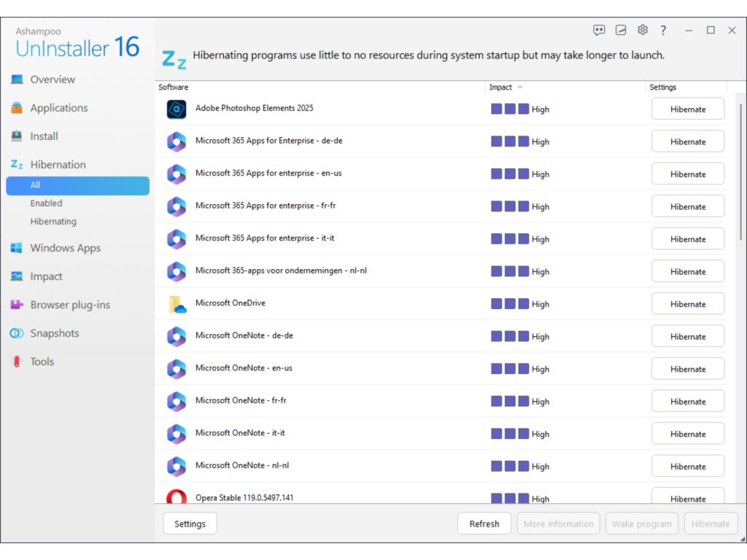Open settings via the gear icon
Screen dimensions: 747x560
pyautogui.click(x=643, y=30)
